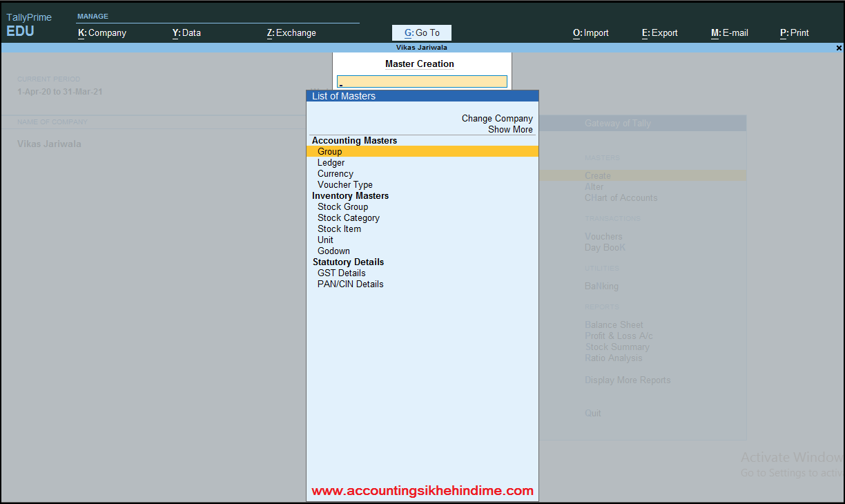Image resolution: width=845 pixels, height=504 pixels.
Task: Click the Master Creation search field
Action: (422, 81)
